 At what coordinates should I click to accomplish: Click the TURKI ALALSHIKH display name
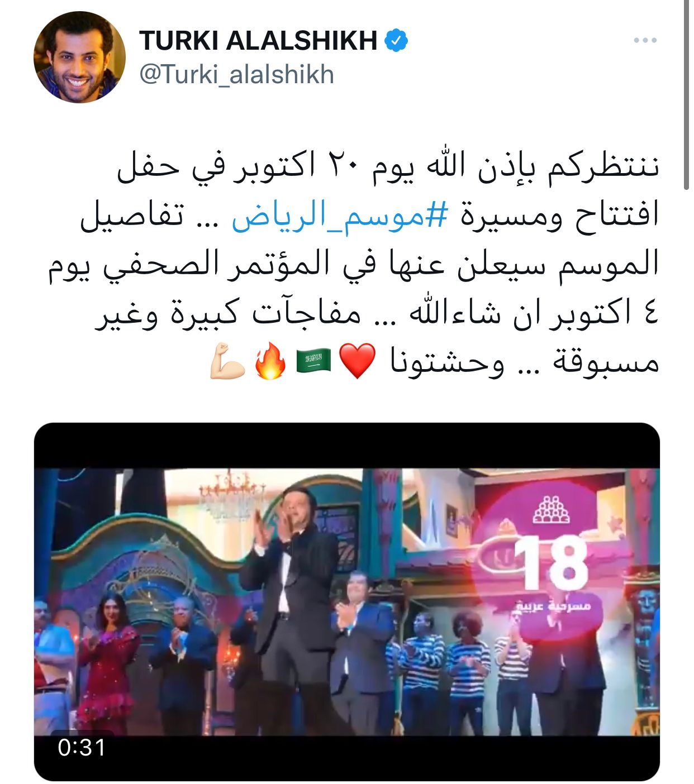(259, 41)
